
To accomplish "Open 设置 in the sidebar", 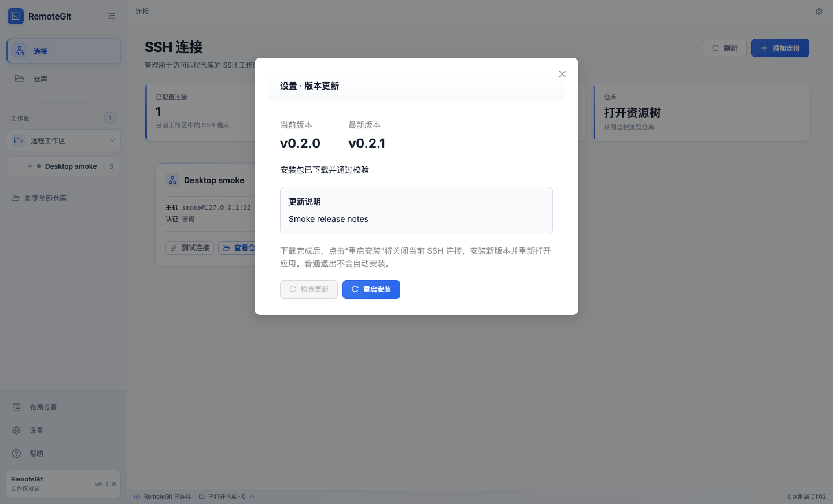I will point(64,430).
